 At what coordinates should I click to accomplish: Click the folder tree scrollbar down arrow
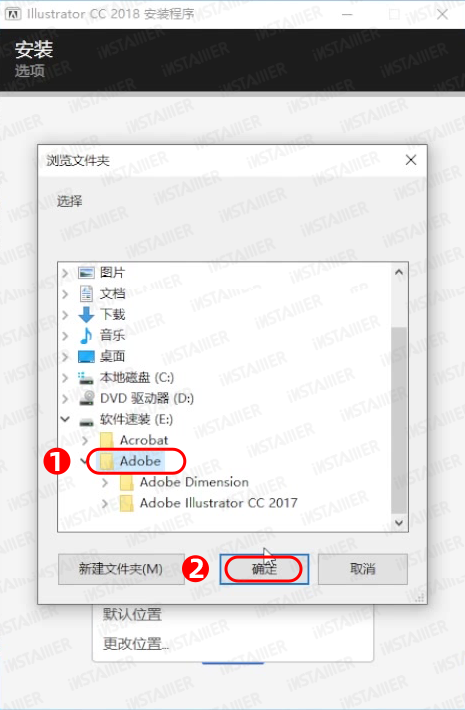click(399, 523)
